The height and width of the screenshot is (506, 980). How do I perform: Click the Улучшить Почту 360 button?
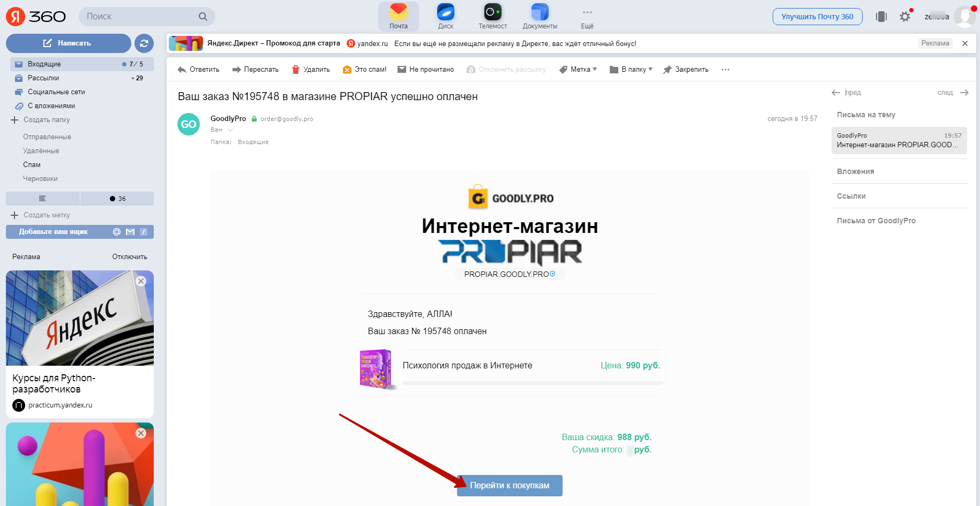point(817,17)
